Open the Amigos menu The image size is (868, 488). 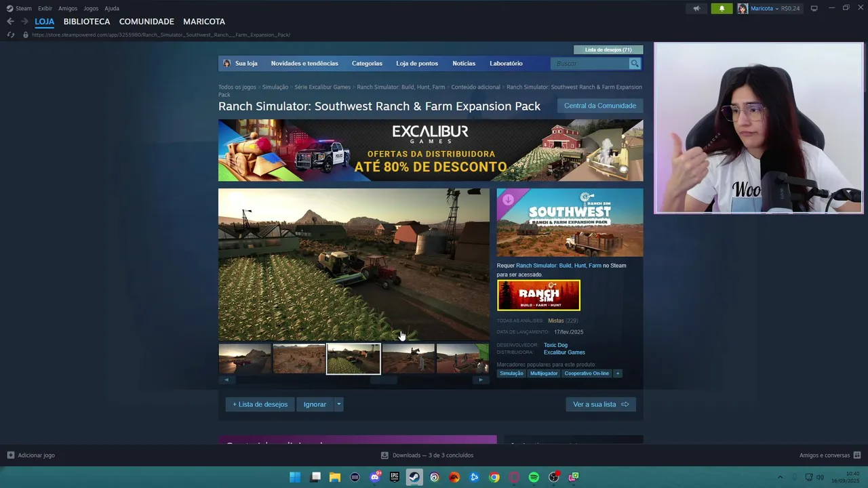pos(68,8)
